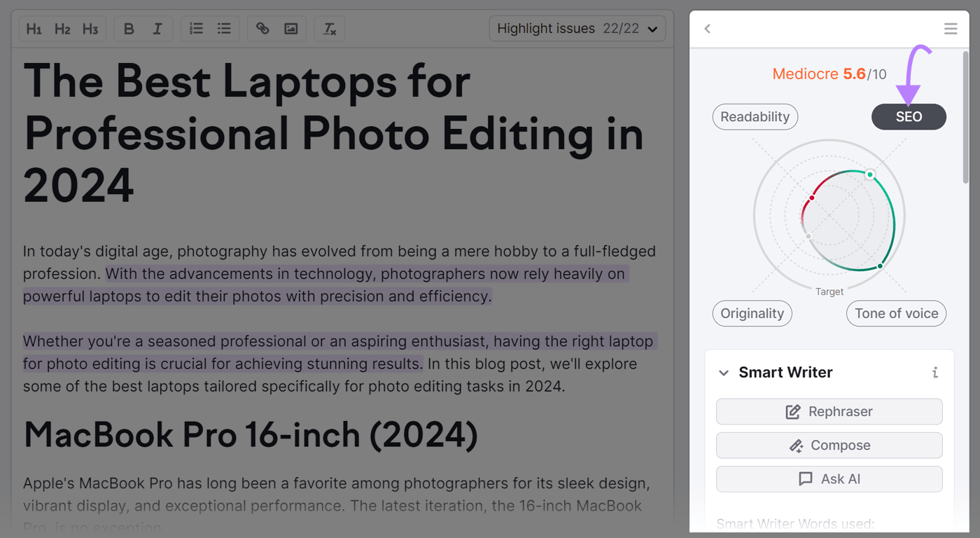
Task: Clear formatting from selected text
Action: pyautogui.click(x=329, y=29)
